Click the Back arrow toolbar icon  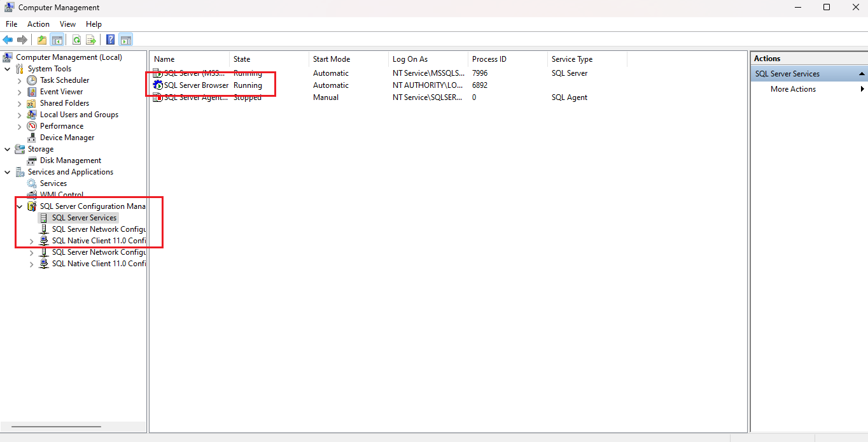click(x=8, y=39)
